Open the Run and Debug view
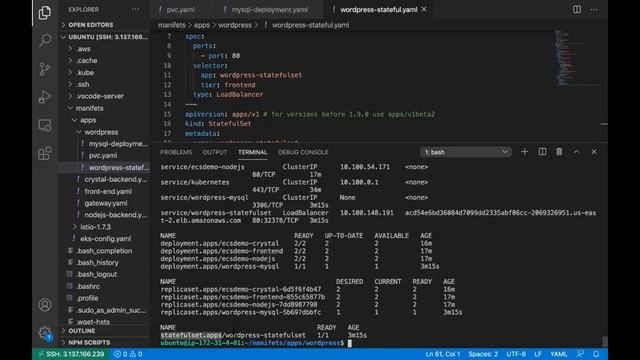This screenshot has width=640, height=360. [x=44, y=97]
